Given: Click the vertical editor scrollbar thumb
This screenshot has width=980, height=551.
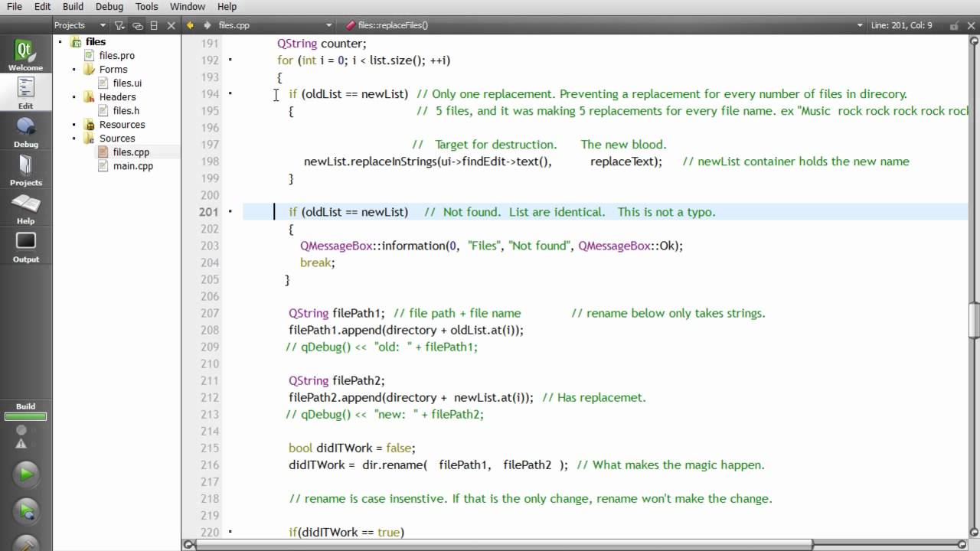Looking at the screenshot, I should (x=974, y=321).
